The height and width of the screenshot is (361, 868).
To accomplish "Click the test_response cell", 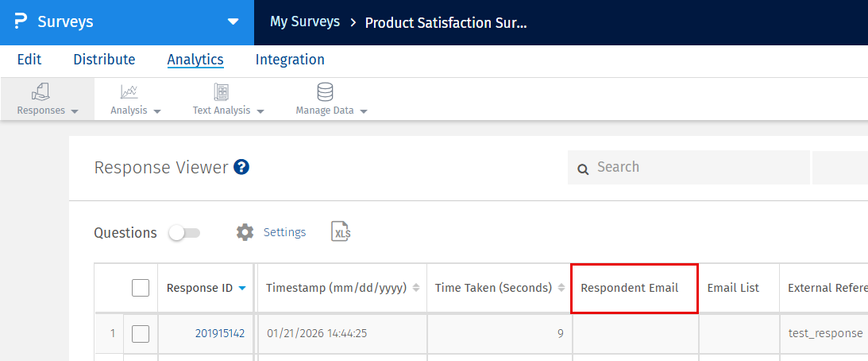I will coord(824,333).
